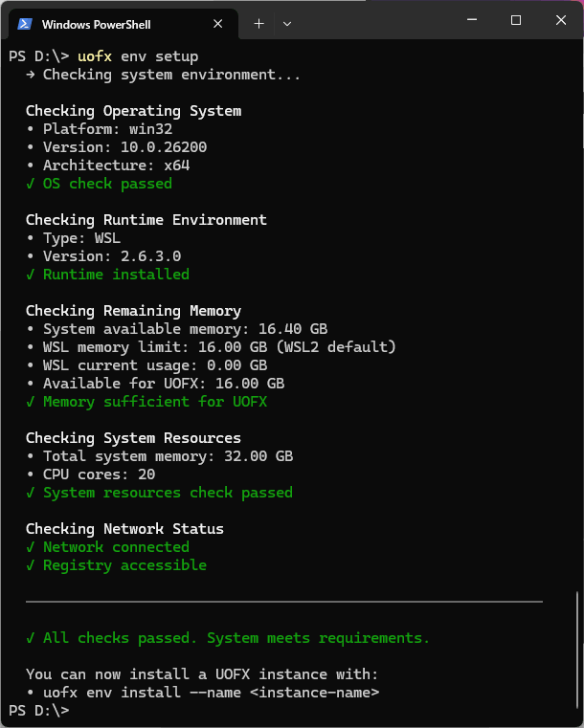Click the System resources check passed line

(167, 493)
